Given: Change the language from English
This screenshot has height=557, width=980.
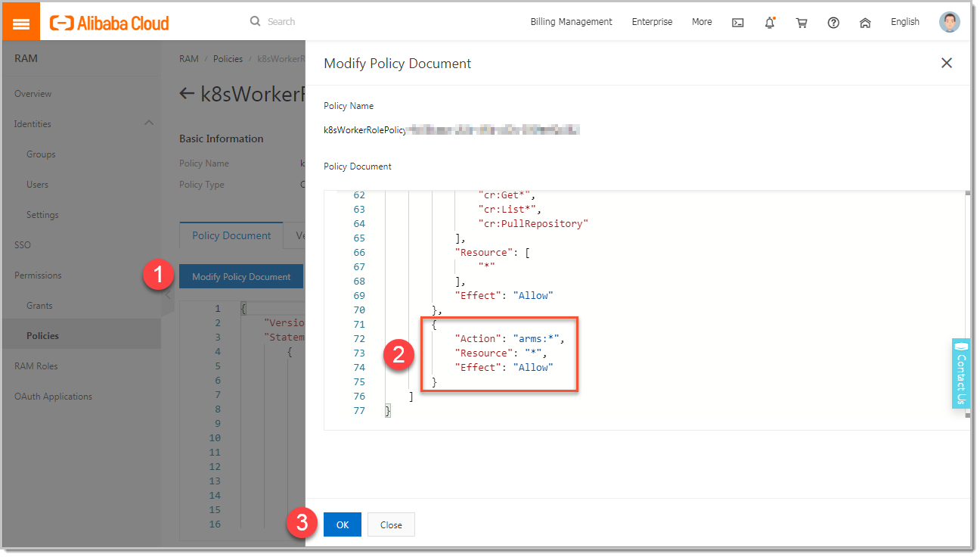Looking at the screenshot, I should 905,22.
